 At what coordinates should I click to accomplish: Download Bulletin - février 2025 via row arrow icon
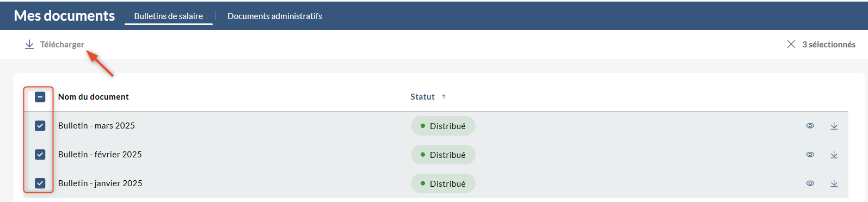click(x=834, y=155)
